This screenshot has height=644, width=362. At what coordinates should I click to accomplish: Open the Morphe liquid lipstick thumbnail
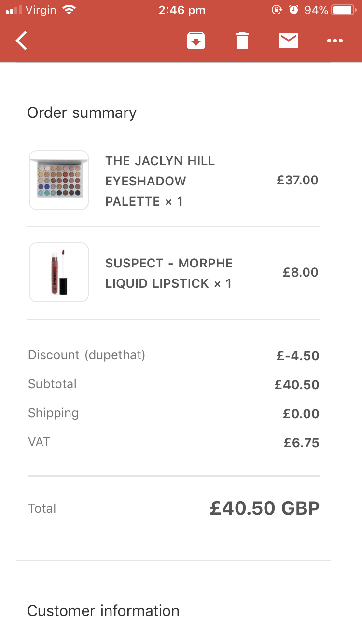[59, 272]
